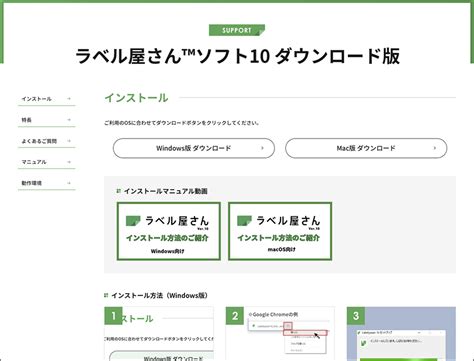This screenshot has width=474, height=361.
Task: Click the arrow icon beside よくあるご質問
Action: click(69, 141)
